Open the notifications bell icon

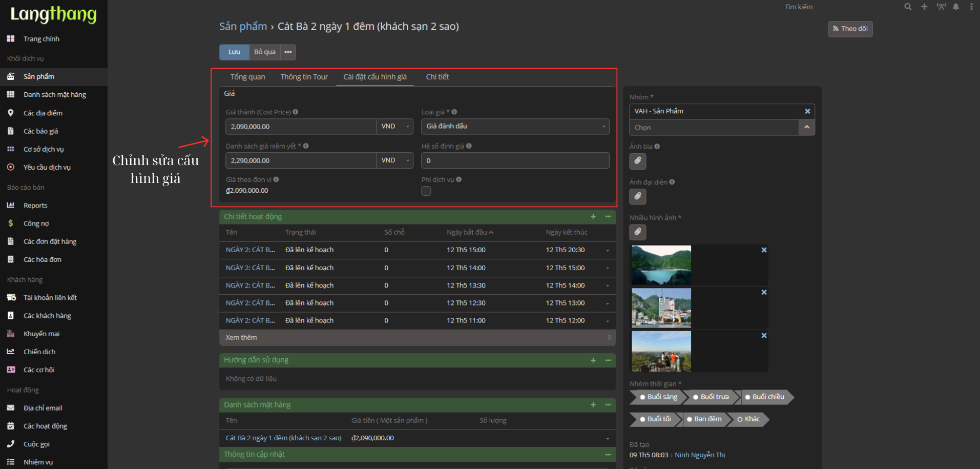click(x=956, y=7)
